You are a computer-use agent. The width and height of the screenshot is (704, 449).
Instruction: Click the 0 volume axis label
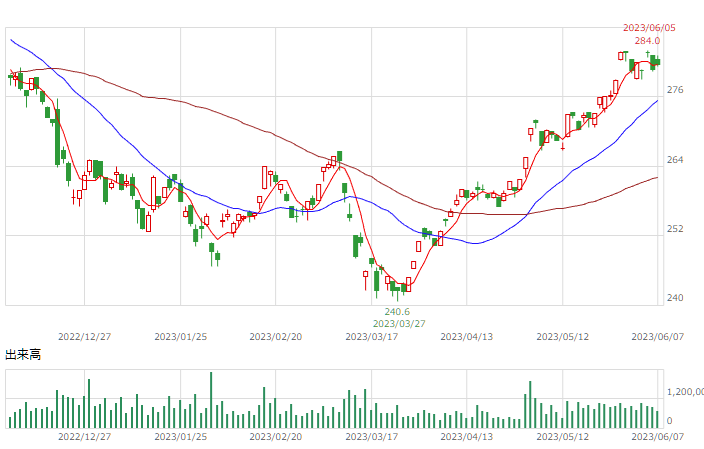pyautogui.click(x=669, y=421)
